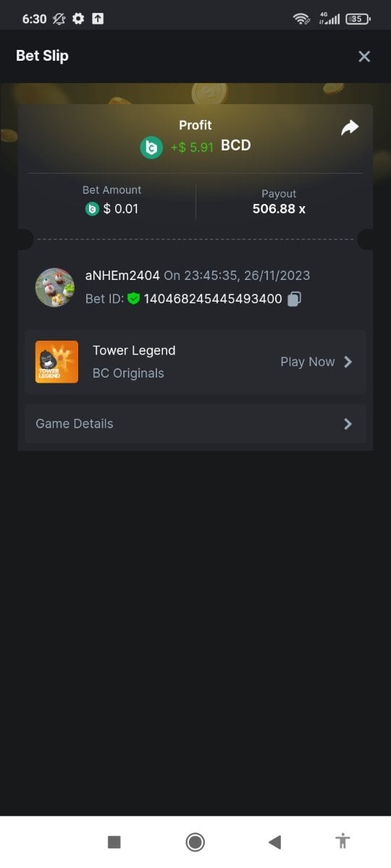Copy the Bet ID with clipboard icon
This screenshot has width=391, height=868.
pyautogui.click(x=294, y=299)
